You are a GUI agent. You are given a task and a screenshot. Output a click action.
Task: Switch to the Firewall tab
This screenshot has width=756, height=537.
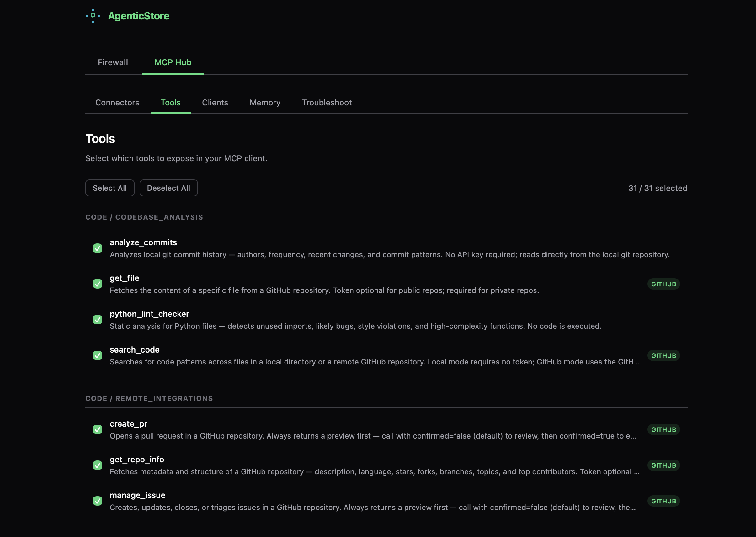(x=113, y=62)
